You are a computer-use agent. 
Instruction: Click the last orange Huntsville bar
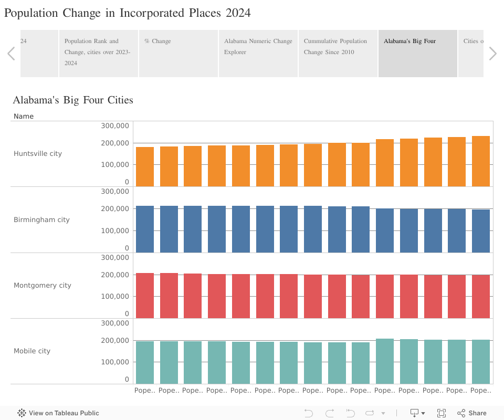tap(481, 161)
